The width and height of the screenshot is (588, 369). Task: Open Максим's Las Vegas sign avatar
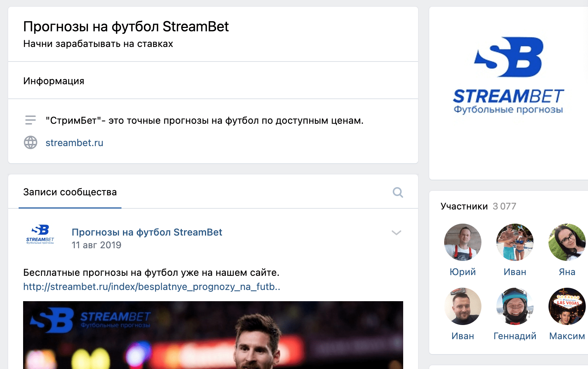[x=567, y=306]
